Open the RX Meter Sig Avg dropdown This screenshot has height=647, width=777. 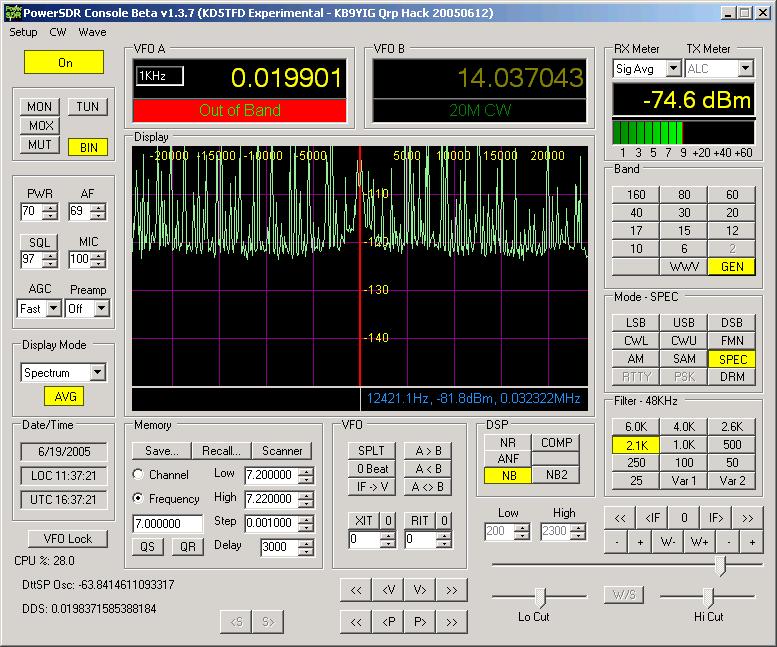pos(672,69)
